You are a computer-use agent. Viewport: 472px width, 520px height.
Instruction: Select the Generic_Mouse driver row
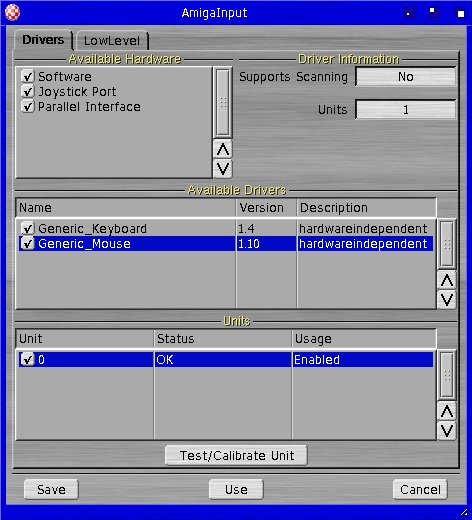226,243
